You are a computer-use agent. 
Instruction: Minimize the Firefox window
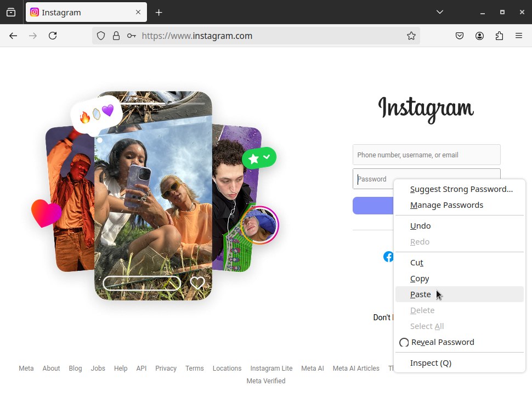[483, 13]
